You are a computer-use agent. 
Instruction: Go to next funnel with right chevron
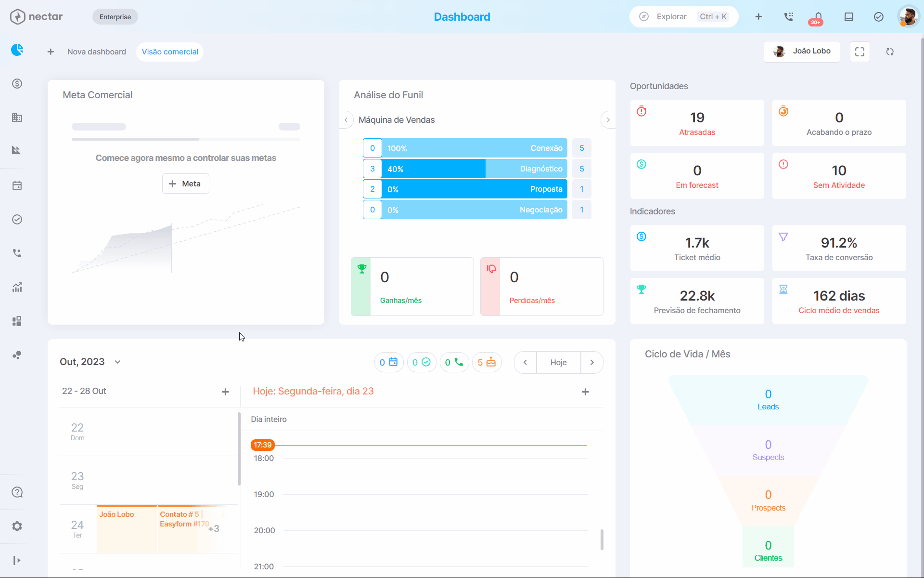point(608,120)
